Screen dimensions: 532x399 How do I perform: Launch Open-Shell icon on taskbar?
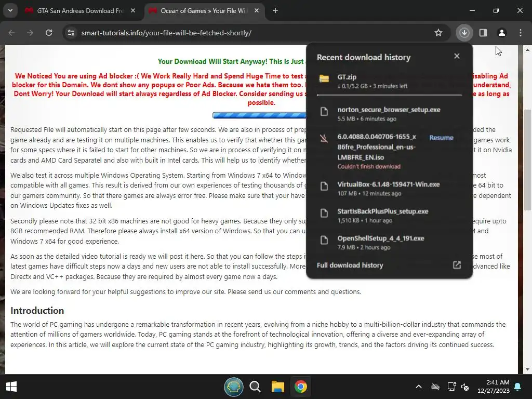click(233, 387)
